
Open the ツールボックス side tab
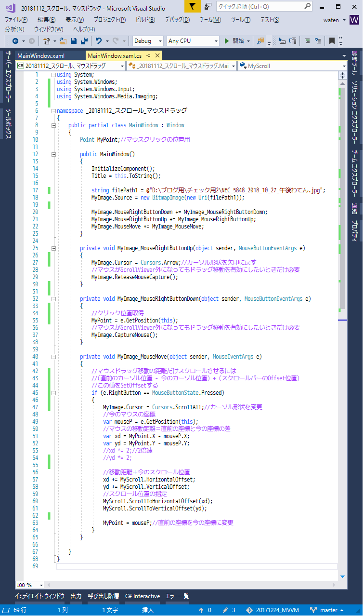pyautogui.click(x=8, y=124)
